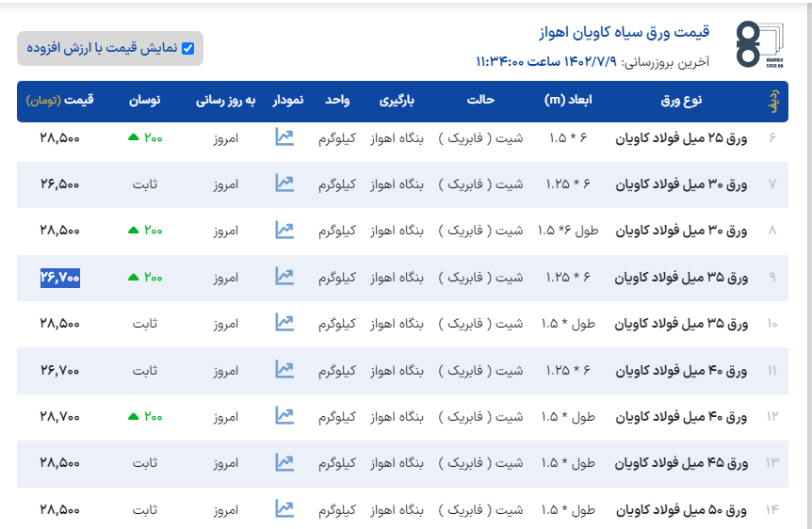Show price chart for row 9, ورق ۳۵ میل
The image size is (812, 529).
point(284,277)
